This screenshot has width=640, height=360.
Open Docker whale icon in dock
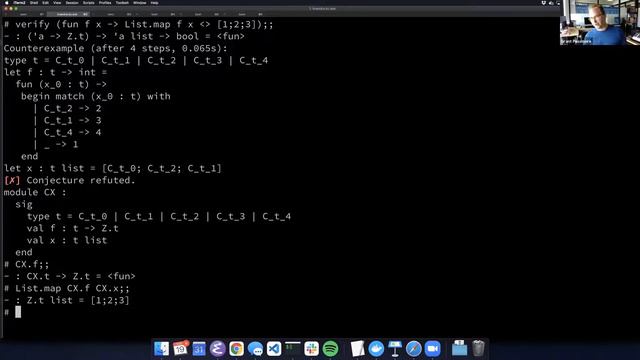pos(376,349)
